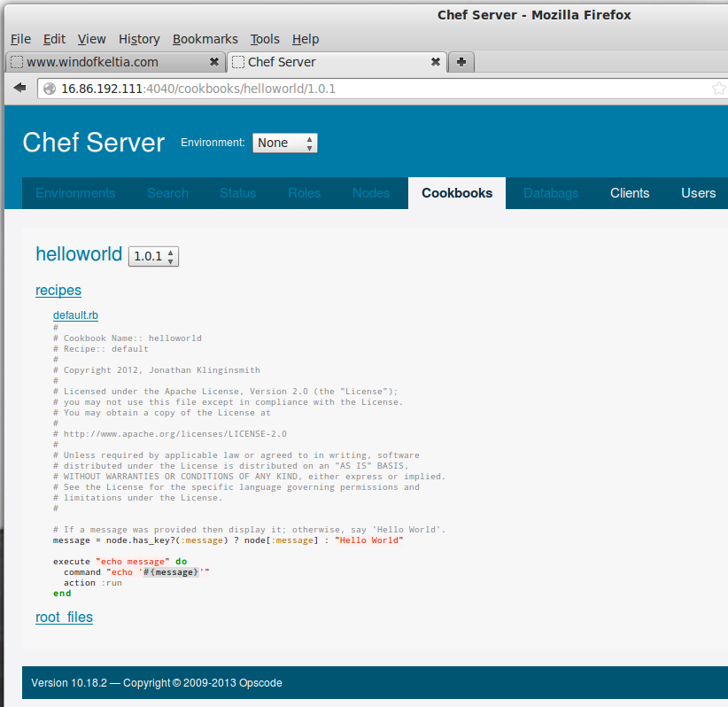Go to the Databags navigation tab
Image resolution: width=728 pixels, height=707 pixels.
(x=551, y=193)
